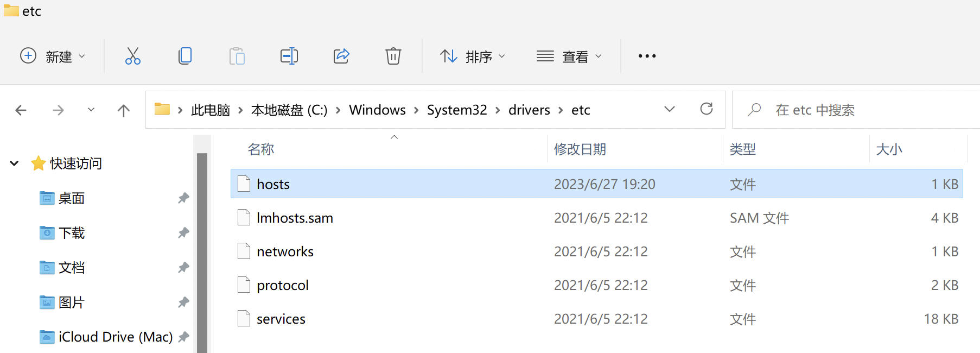Navigate to System32 via breadcrumb link
The height and width of the screenshot is (353, 980).
(x=457, y=109)
